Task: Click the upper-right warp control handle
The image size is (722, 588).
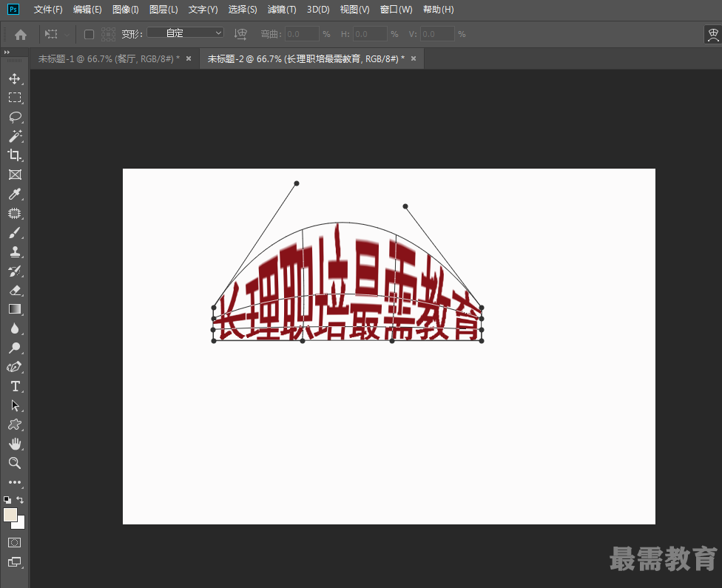Action: click(x=405, y=206)
